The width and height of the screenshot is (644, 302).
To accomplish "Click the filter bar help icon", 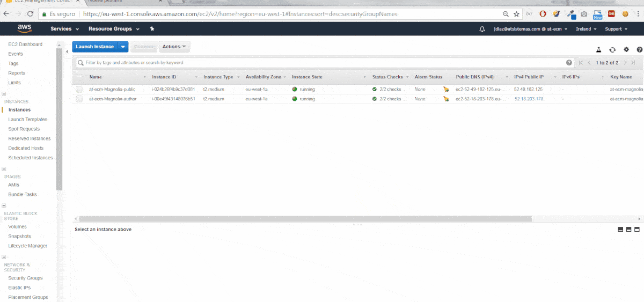I will 569,63.
